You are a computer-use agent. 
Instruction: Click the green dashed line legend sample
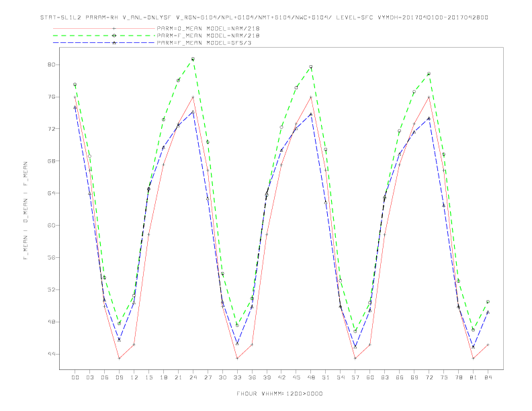(104, 36)
